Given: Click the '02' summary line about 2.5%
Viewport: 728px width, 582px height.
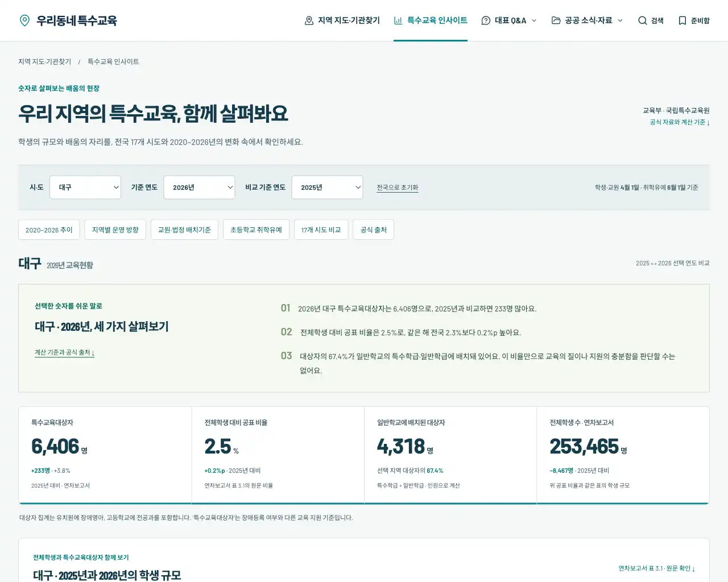Looking at the screenshot, I should pyautogui.click(x=401, y=332).
